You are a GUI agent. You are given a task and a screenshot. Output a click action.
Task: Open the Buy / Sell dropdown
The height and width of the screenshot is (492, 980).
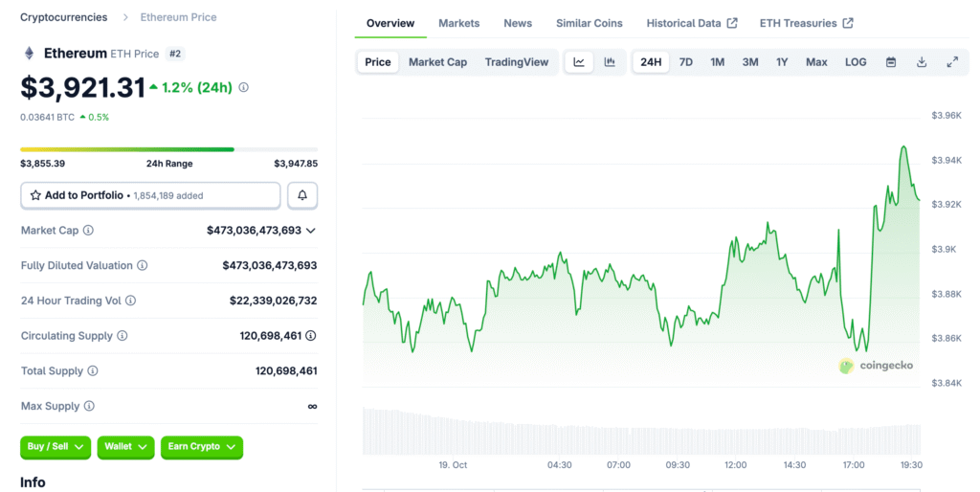click(x=56, y=447)
